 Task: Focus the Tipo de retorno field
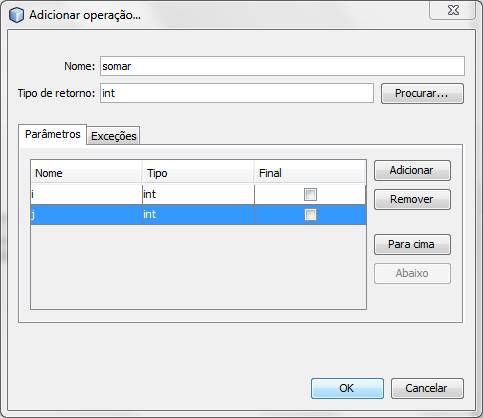click(237, 93)
